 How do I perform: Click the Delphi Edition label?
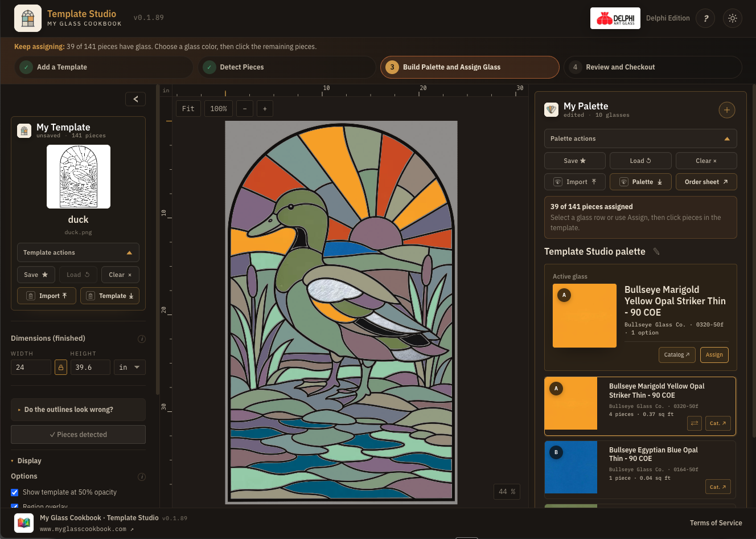coord(668,18)
